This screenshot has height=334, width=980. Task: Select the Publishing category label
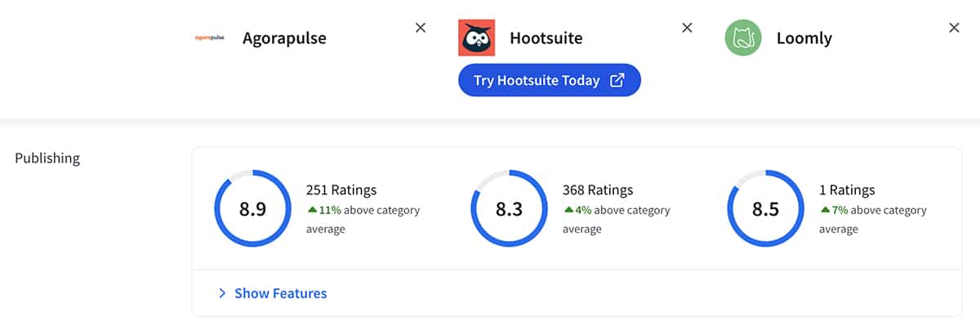tap(47, 158)
